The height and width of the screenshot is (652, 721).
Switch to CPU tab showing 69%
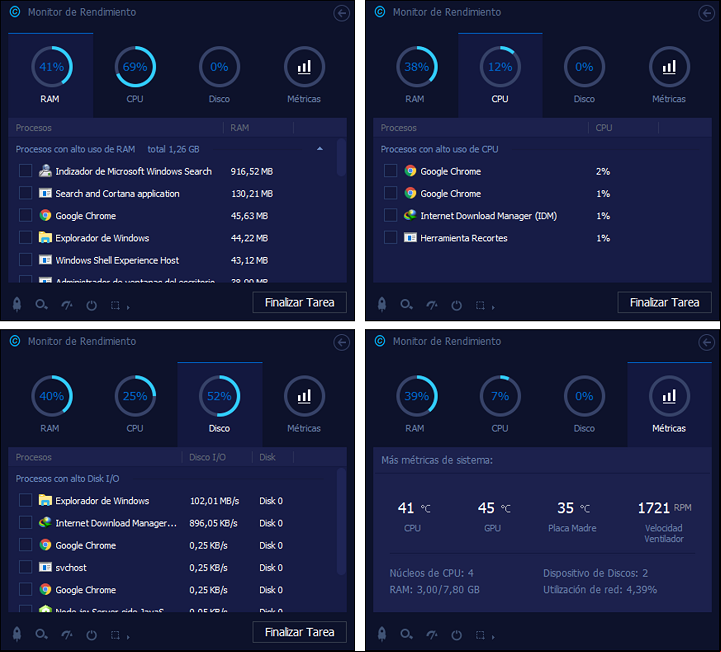tap(135, 75)
